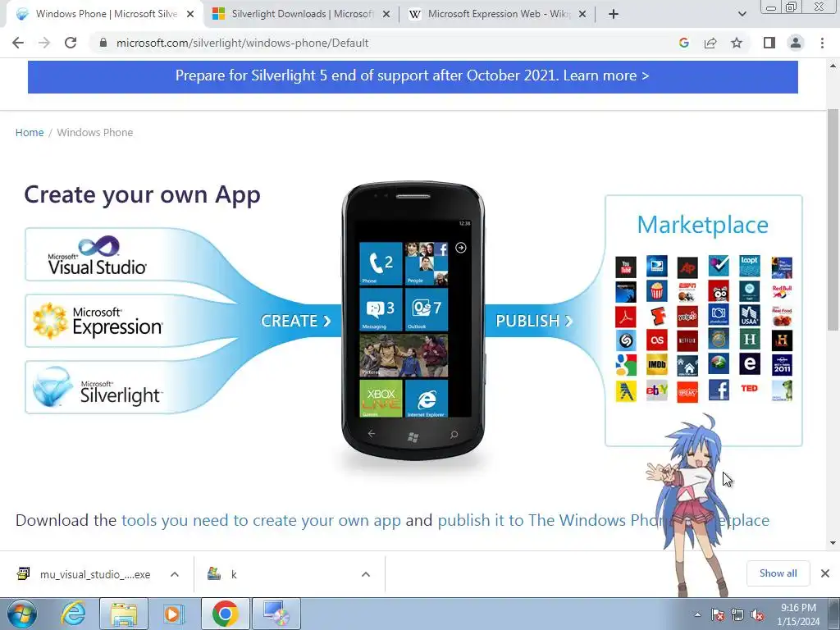Click the page scrollbar up arrow
This screenshot has width=840, height=630.
833,66
